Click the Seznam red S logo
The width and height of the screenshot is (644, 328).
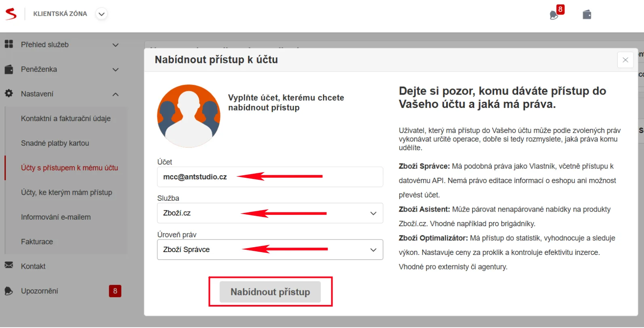11,14
